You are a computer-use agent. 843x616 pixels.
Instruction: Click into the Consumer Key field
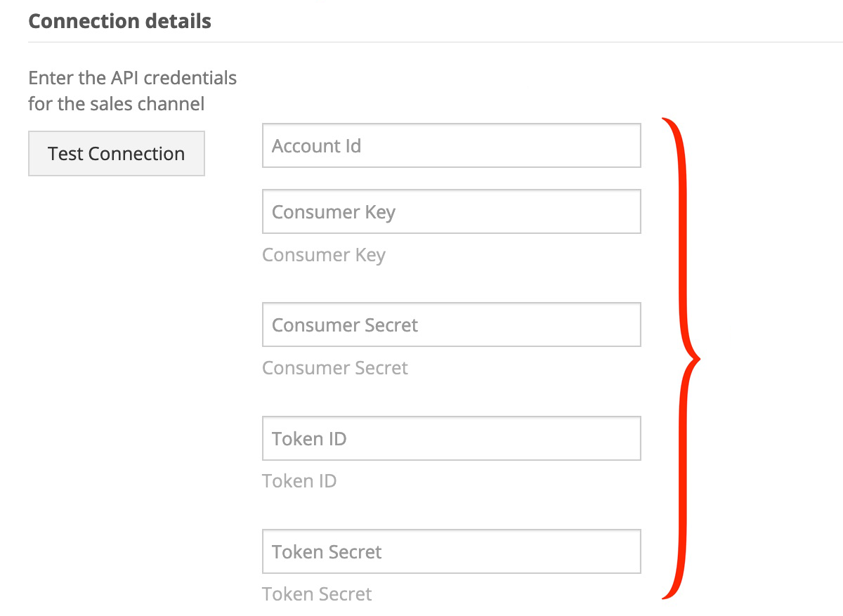[x=451, y=211]
